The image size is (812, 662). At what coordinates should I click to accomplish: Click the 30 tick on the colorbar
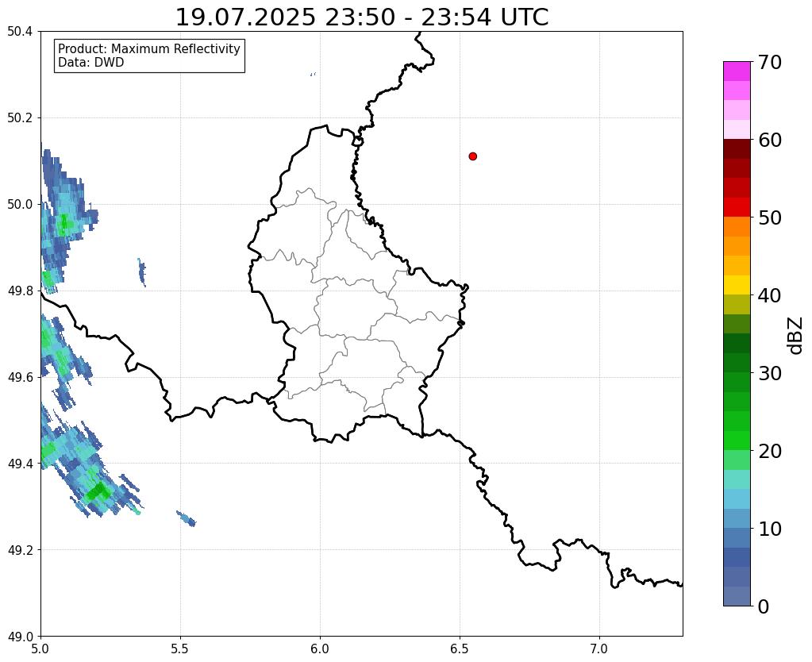pos(770,373)
